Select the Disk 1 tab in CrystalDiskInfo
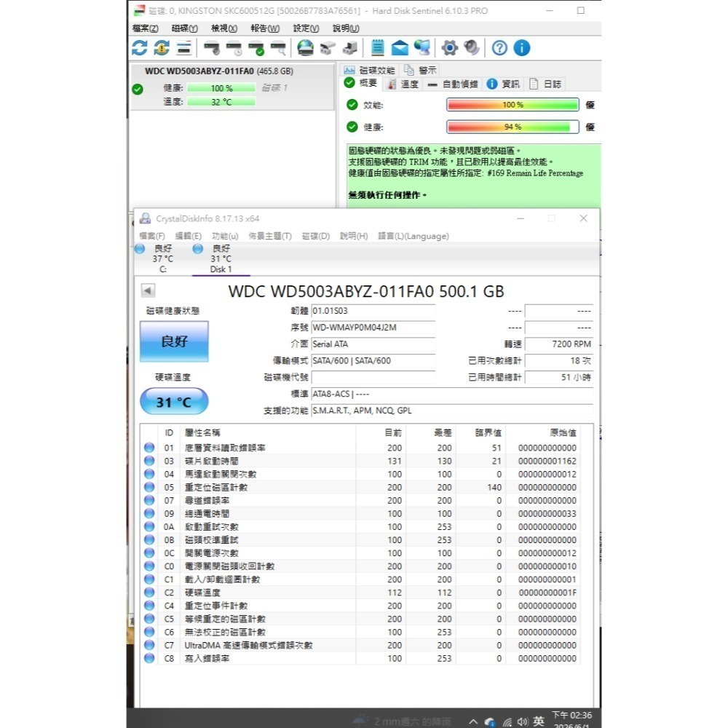Screen dimensions: 728x728 tap(221, 258)
